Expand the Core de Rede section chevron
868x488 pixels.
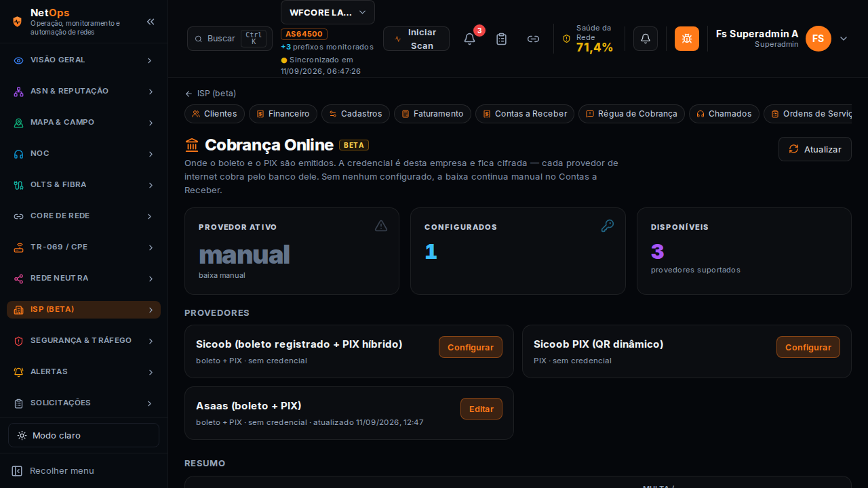(x=151, y=216)
